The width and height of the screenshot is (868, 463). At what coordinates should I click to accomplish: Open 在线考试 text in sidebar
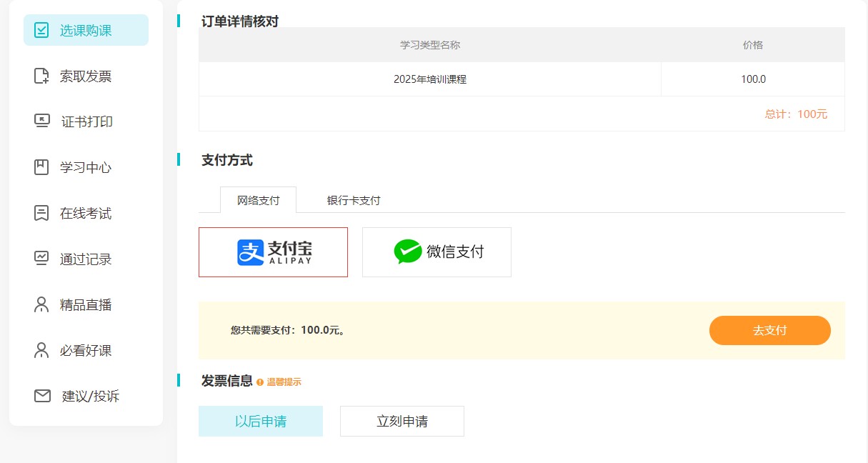86,213
